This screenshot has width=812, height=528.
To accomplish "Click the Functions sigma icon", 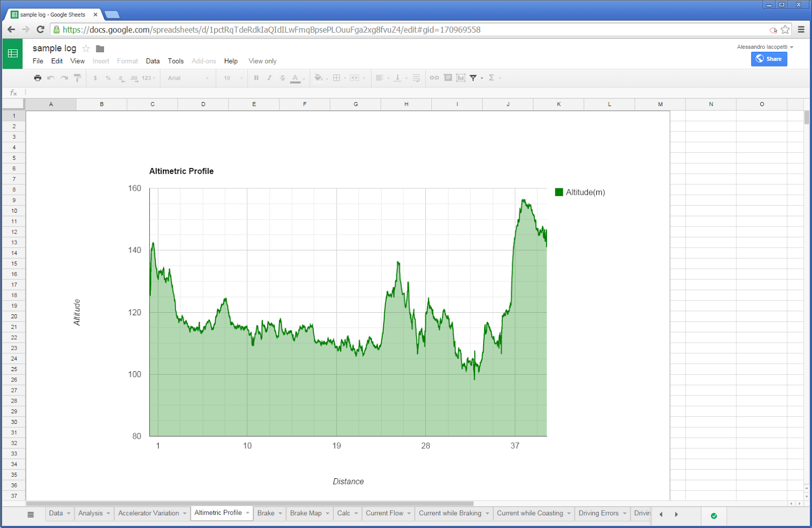I will pyautogui.click(x=492, y=78).
